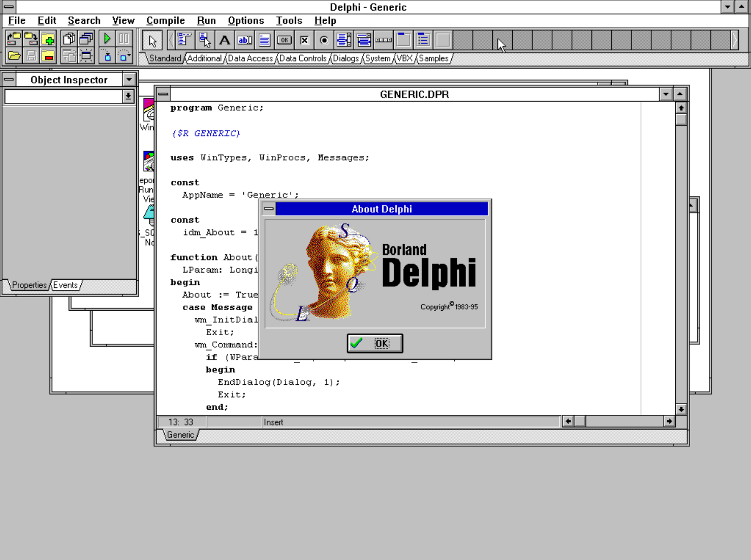Pick the CheckBox component icon
This screenshot has height=560, width=751.
[304, 40]
